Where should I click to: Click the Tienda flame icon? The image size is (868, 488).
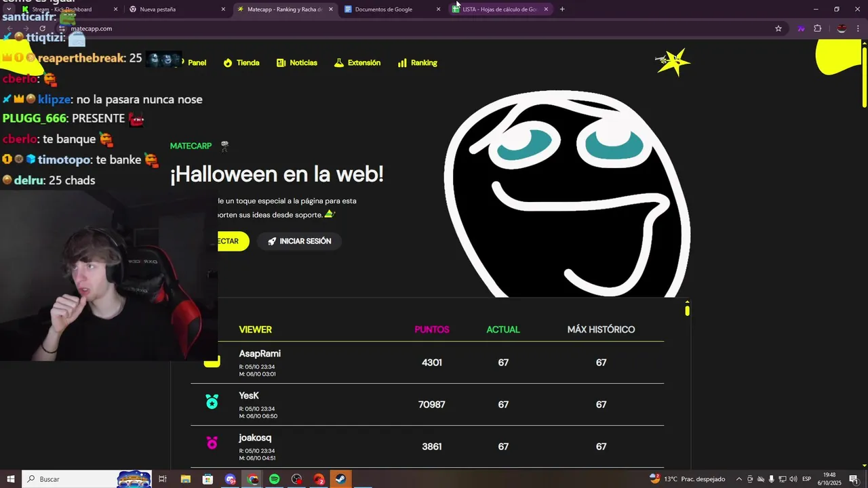(228, 62)
